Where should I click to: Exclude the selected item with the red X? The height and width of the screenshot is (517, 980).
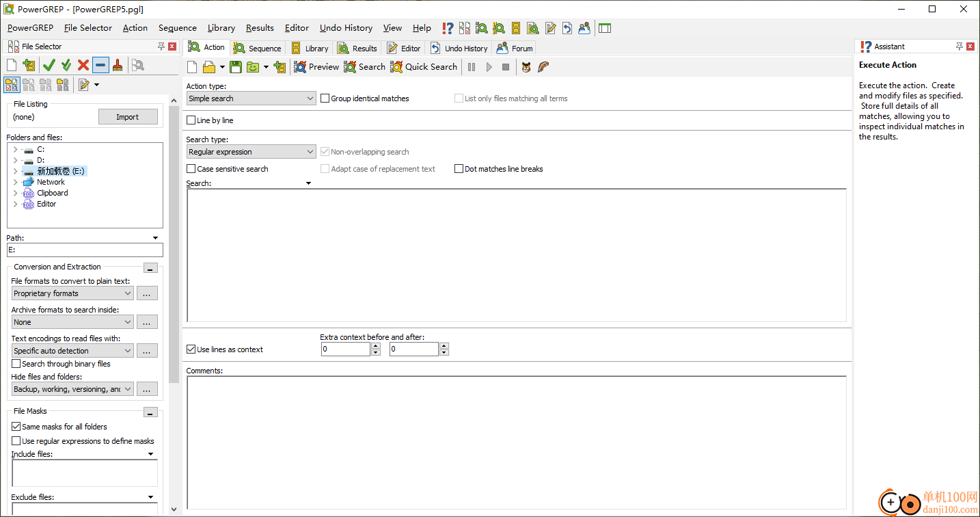point(83,65)
